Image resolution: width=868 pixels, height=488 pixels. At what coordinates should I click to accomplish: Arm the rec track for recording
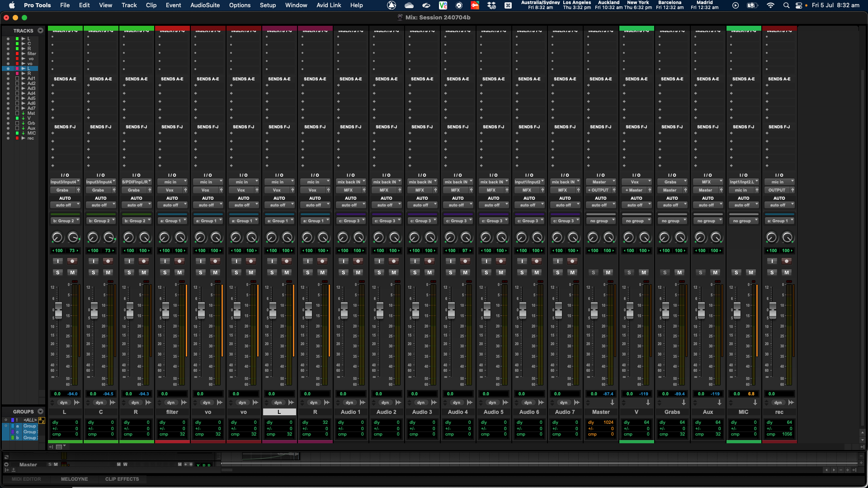[x=787, y=261]
